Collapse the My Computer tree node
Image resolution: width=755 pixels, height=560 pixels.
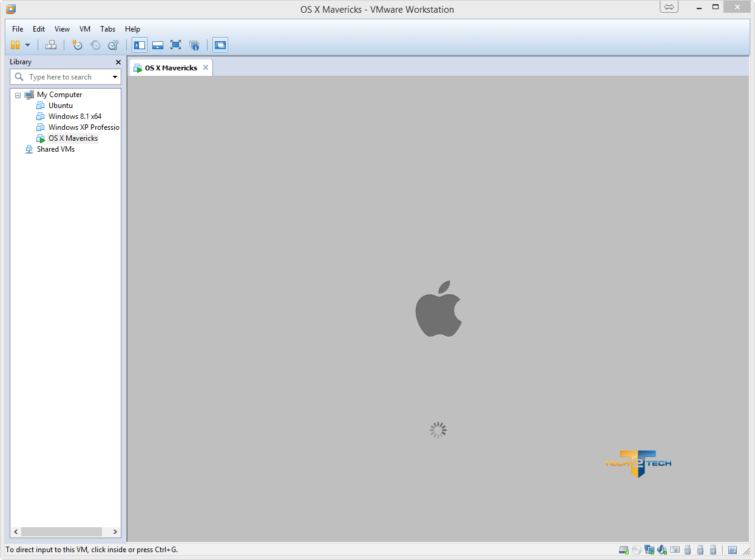tap(18, 95)
